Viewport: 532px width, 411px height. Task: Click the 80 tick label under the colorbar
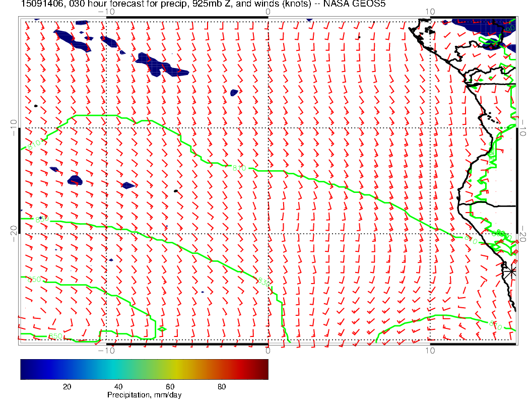(x=221, y=386)
